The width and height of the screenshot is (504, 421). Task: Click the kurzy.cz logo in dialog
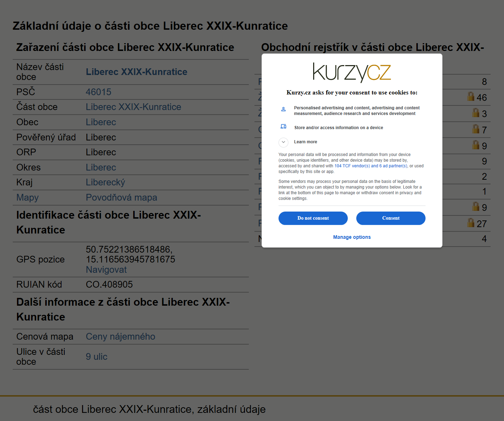(352, 73)
